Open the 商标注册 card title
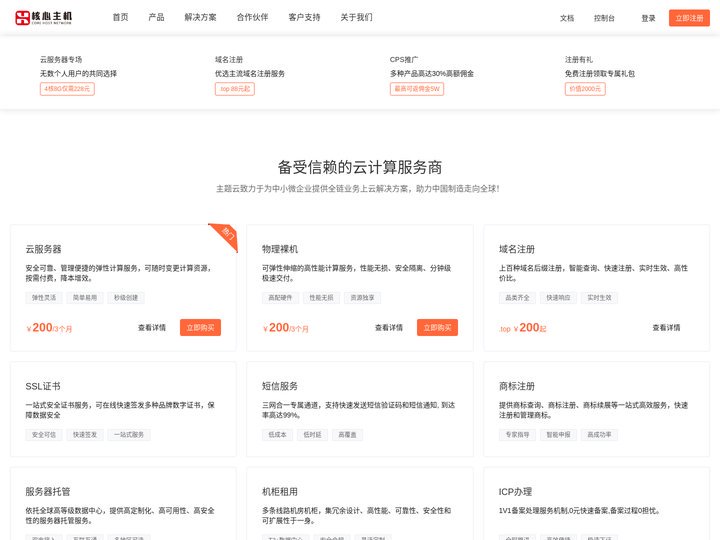 [x=517, y=386]
